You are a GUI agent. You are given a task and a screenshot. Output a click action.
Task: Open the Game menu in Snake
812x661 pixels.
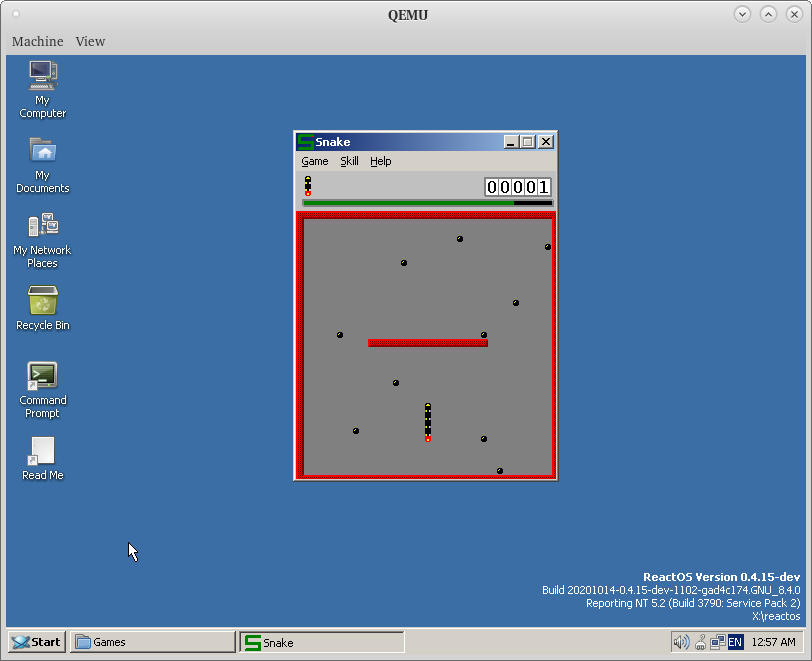pos(315,161)
